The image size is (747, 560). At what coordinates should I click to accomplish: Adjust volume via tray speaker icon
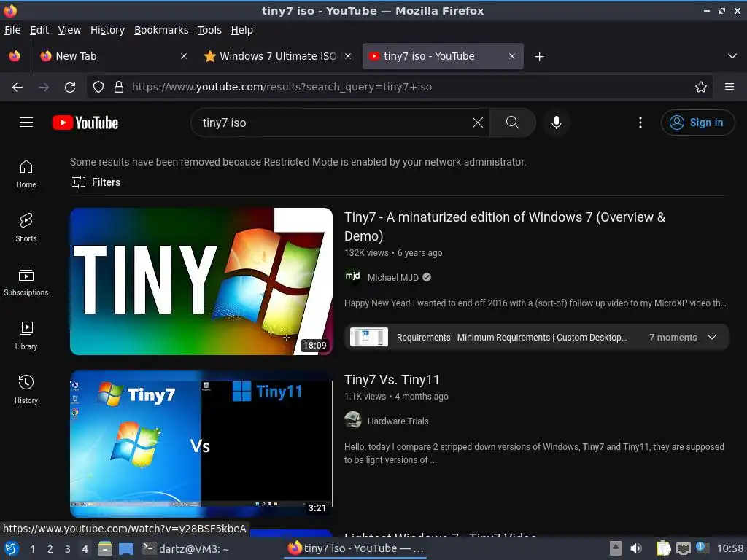[636, 548]
